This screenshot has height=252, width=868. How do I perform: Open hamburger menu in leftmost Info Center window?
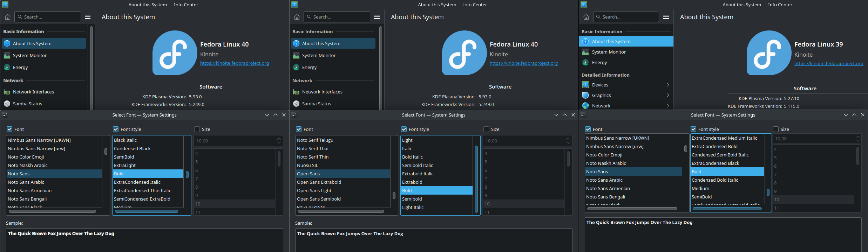[88, 17]
